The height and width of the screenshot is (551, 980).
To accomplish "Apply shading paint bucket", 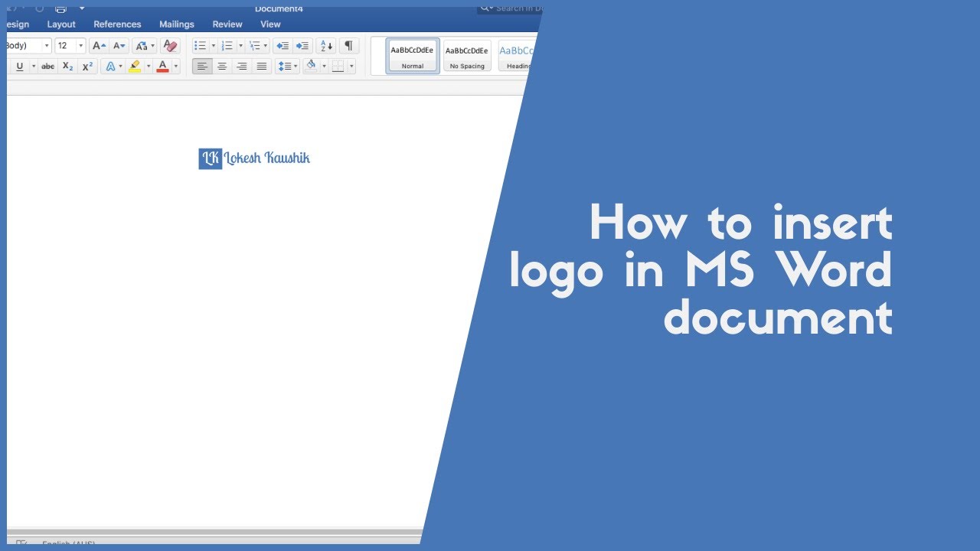I will point(311,67).
